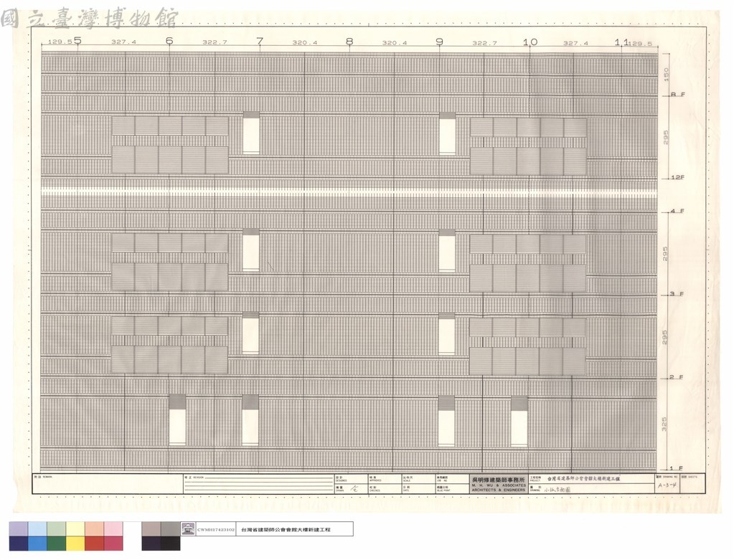Select the pale yellow color patch

75,529
